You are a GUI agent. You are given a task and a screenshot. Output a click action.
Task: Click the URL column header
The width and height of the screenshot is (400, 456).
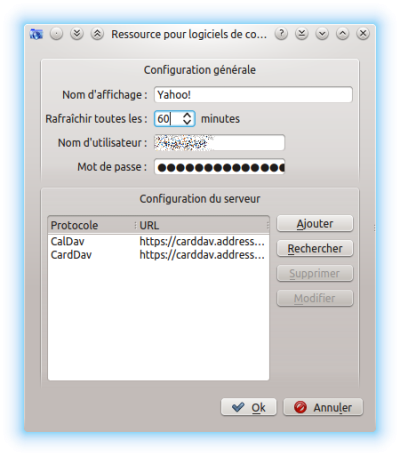pos(203,225)
